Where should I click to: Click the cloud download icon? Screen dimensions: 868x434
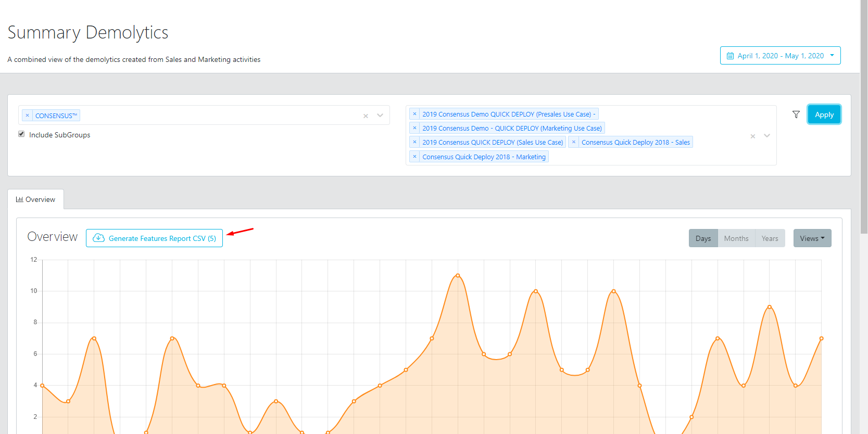coord(98,238)
